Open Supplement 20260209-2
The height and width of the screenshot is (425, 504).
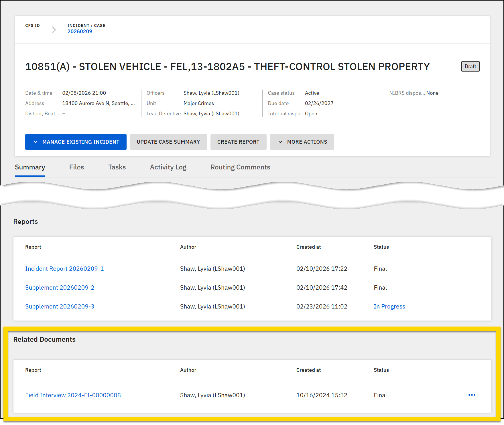point(60,287)
